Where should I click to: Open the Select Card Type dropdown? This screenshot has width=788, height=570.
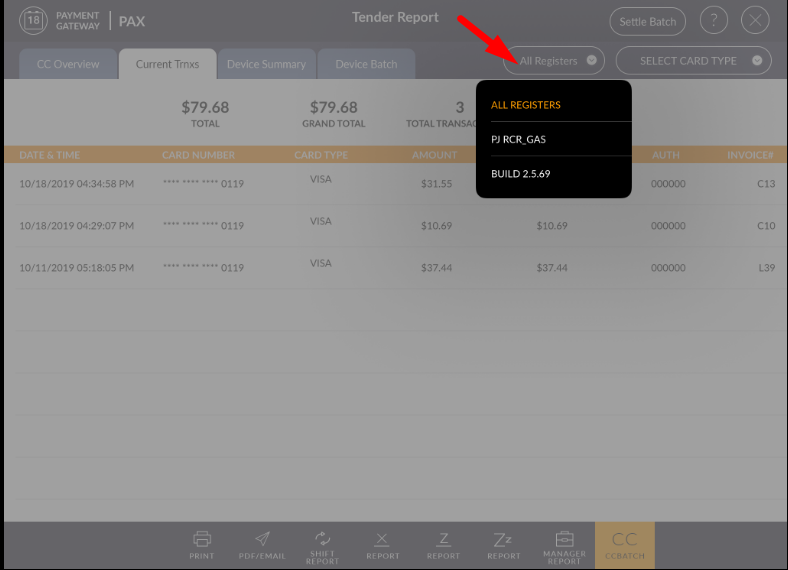(x=693, y=61)
